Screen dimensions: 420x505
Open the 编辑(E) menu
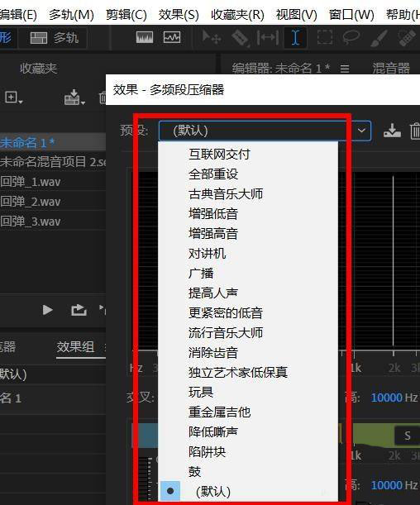(x=18, y=15)
